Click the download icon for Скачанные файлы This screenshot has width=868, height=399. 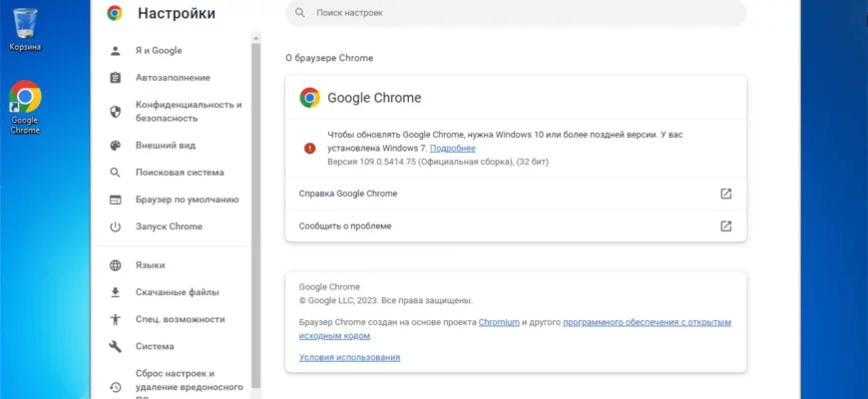[115, 292]
